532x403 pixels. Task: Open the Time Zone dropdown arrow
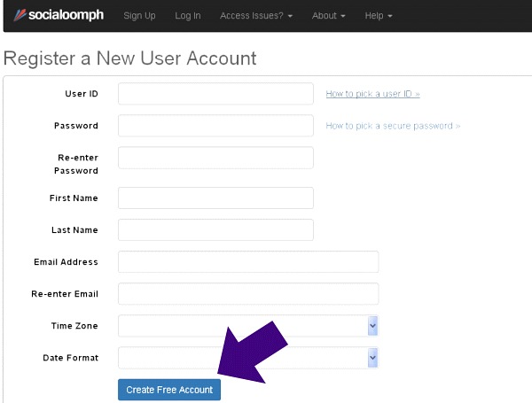point(372,326)
